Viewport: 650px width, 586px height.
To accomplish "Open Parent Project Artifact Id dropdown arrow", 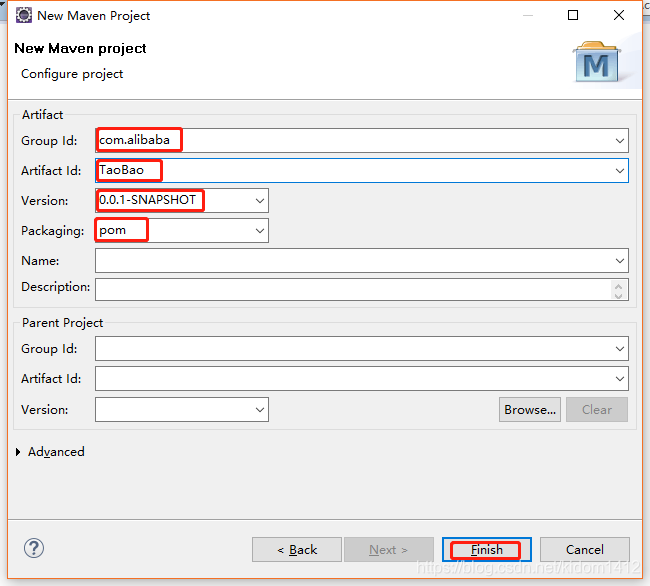I will point(620,378).
